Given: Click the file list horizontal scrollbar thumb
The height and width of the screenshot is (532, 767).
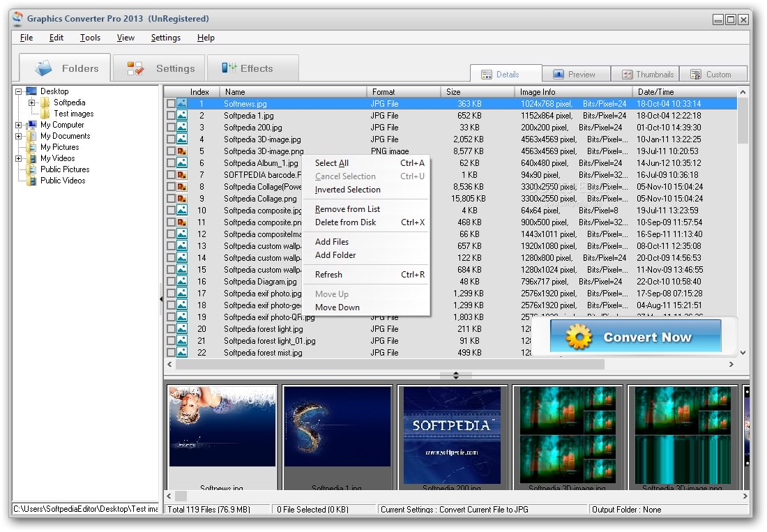Looking at the screenshot, I should pos(390,364).
